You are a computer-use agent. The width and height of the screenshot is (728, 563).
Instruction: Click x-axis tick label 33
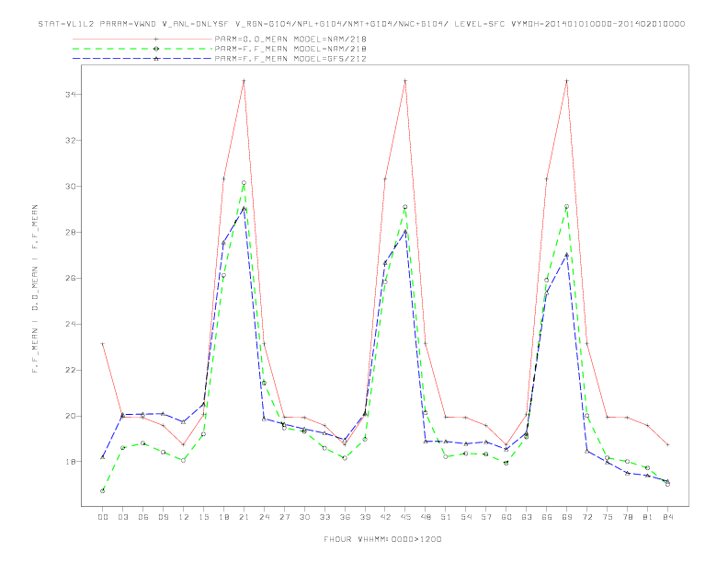tap(324, 517)
